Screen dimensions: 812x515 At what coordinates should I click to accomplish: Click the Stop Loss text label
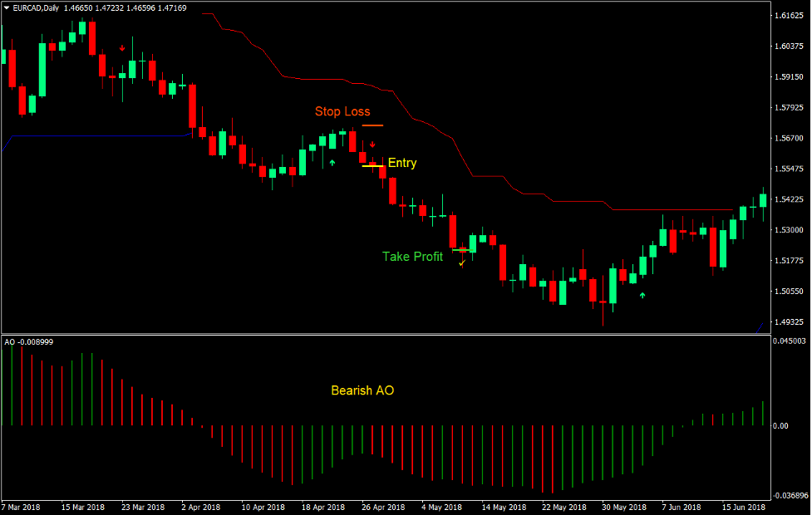tap(342, 111)
